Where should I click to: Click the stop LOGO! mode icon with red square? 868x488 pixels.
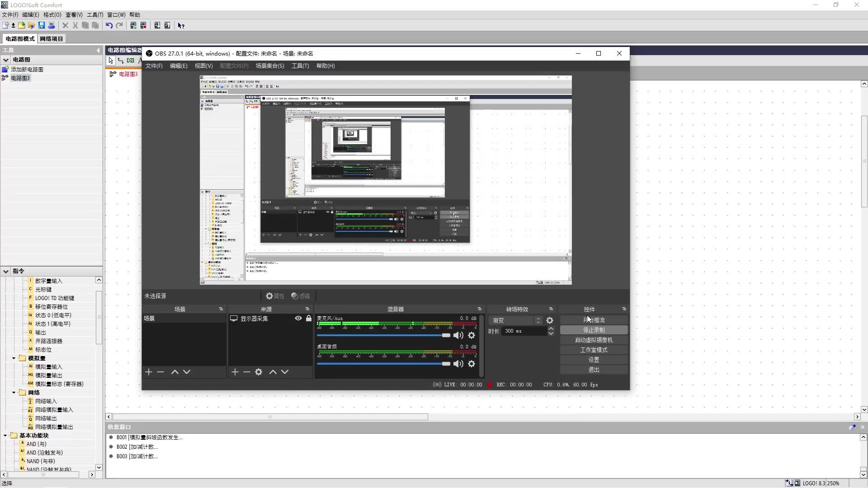coord(143,25)
